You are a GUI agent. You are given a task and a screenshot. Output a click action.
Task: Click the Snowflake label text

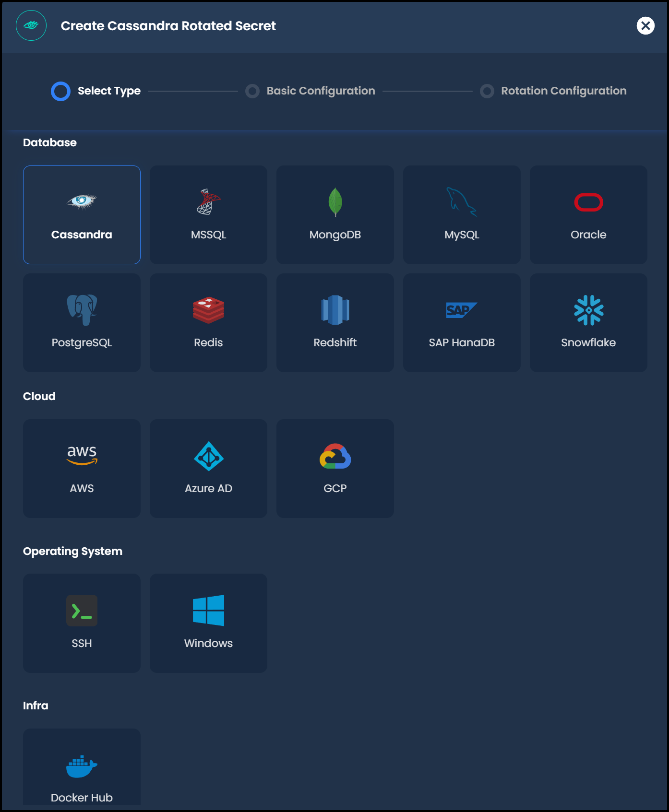point(588,342)
